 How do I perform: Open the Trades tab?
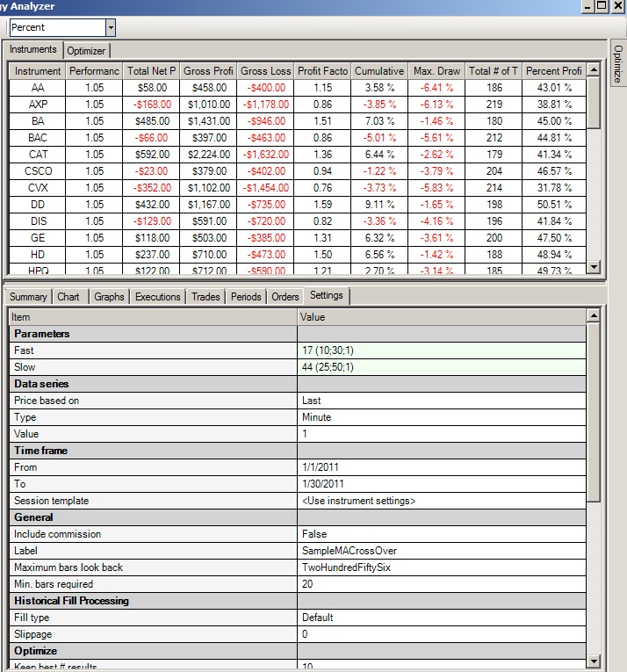coord(205,297)
